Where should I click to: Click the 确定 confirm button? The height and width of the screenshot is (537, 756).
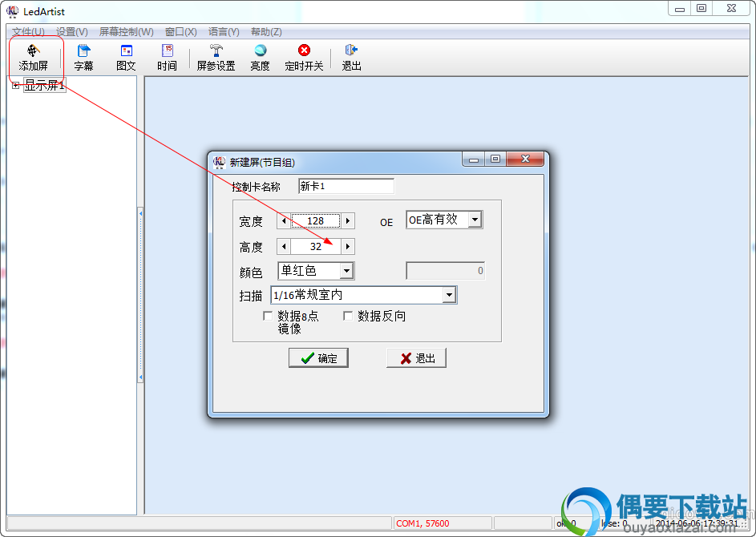tap(318, 358)
